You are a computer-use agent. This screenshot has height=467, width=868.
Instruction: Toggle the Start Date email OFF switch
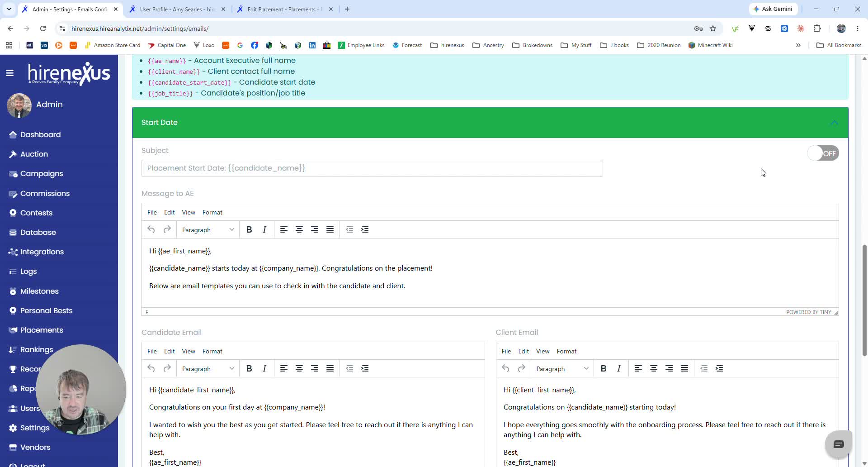point(823,153)
